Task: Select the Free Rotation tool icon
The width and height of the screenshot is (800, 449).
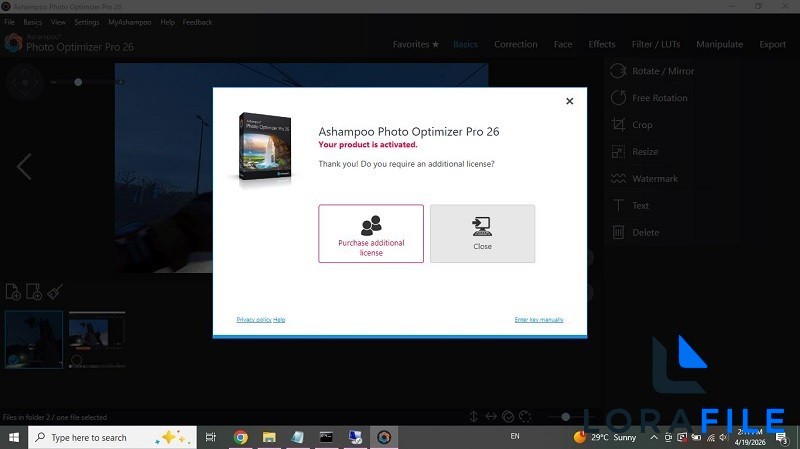Action: click(618, 97)
